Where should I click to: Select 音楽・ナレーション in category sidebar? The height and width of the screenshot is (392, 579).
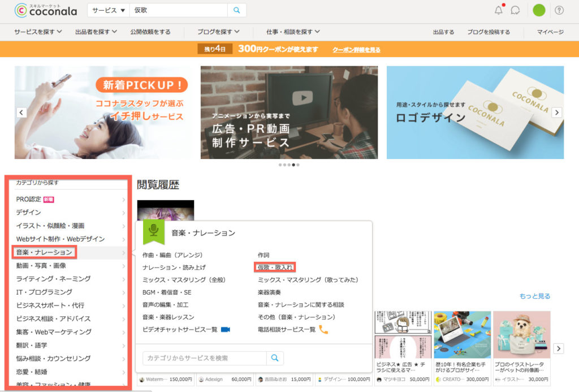click(44, 252)
